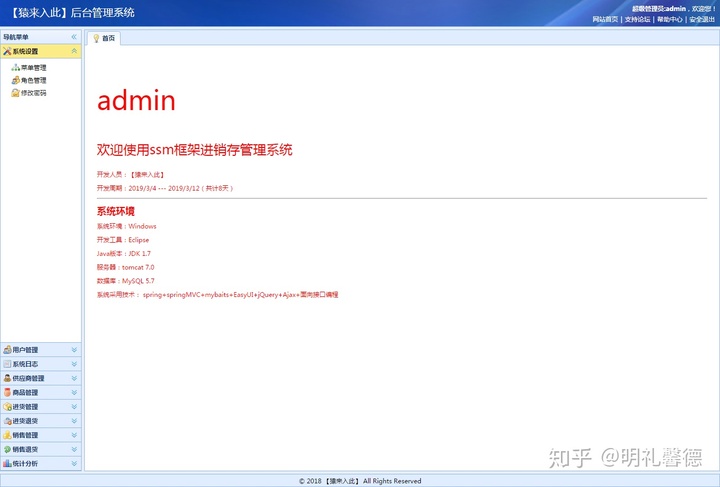
Task: Click the lightbulb icon on 首页 tab
Action: point(96,38)
